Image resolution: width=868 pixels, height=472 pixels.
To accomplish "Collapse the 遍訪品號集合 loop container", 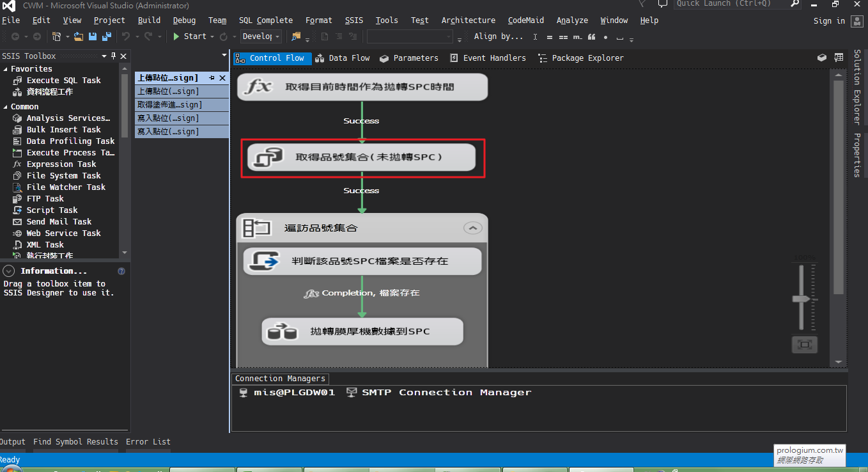I will tap(472, 228).
